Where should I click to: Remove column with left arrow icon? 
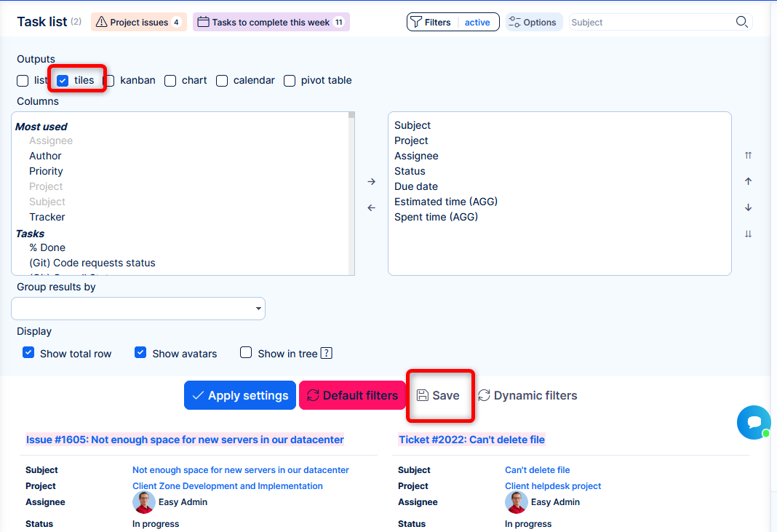(371, 207)
